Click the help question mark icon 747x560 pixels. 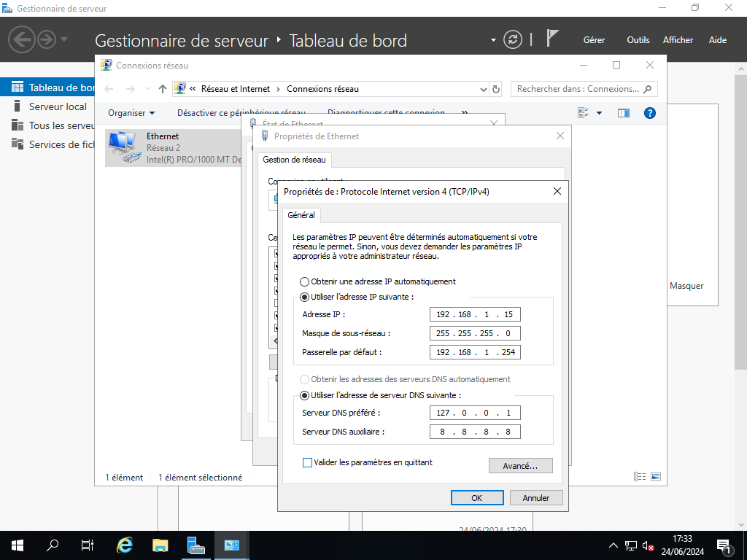(x=650, y=113)
